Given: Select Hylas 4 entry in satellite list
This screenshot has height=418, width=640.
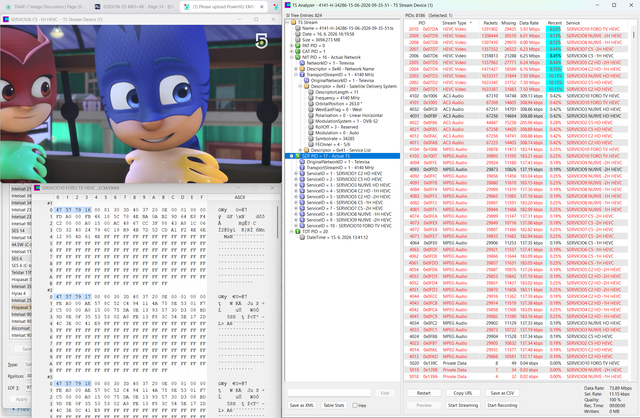Looking at the screenshot, I should pos(21,293).
